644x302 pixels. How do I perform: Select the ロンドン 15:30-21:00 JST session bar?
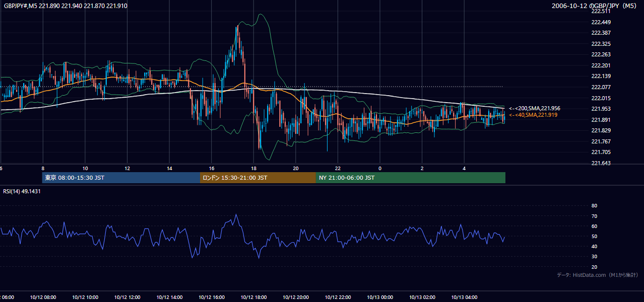point(258,178)
